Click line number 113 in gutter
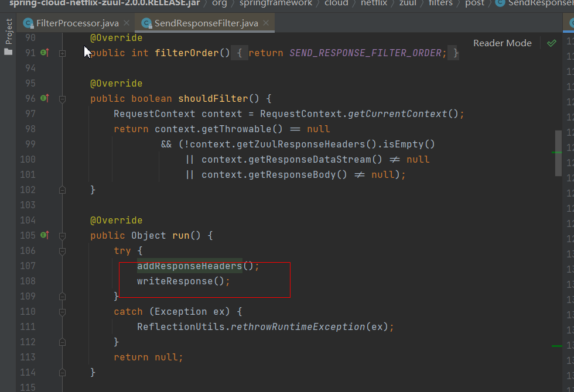Viewport: 574px width, 392px height. click(x=28, y=357)
